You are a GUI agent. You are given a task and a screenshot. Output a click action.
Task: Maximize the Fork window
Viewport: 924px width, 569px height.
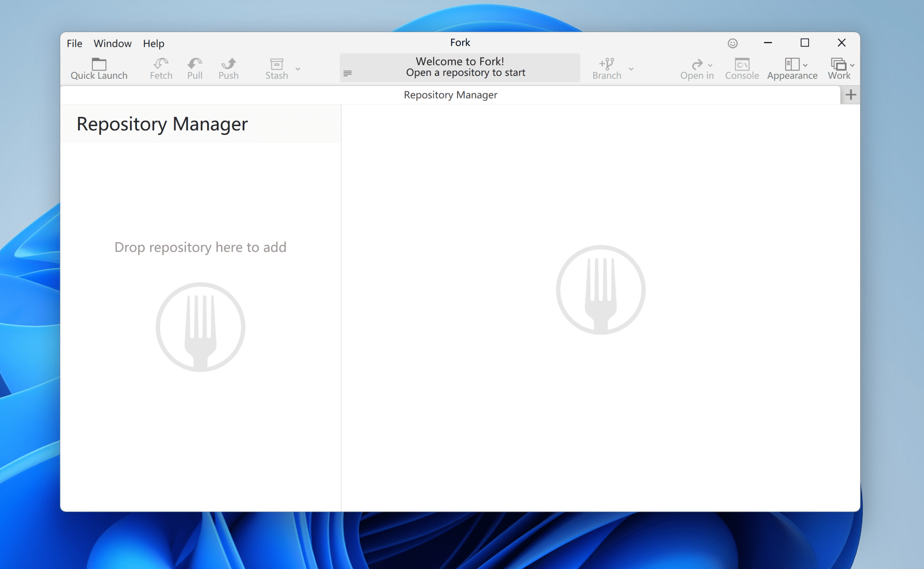tap(805, 43)
